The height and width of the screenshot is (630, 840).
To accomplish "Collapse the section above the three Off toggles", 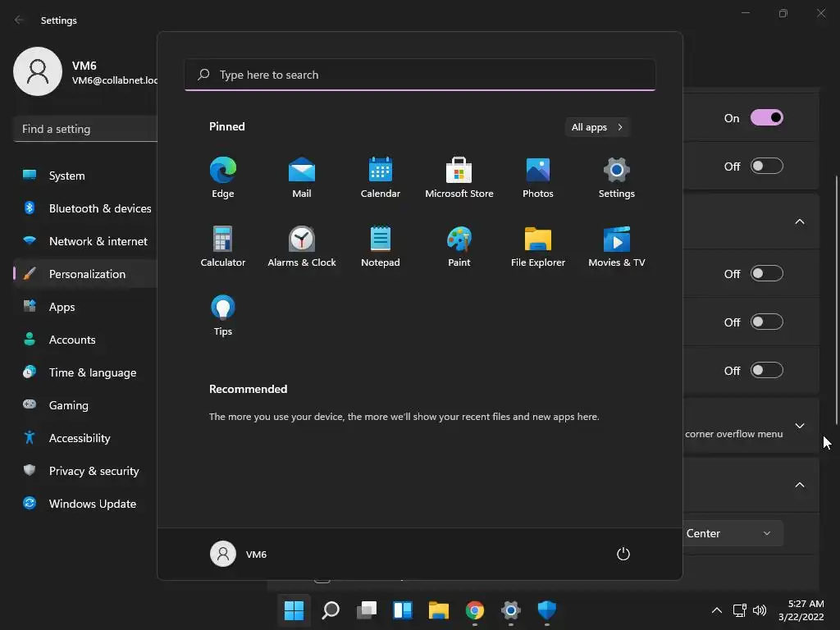I will [x=800, y=221].
